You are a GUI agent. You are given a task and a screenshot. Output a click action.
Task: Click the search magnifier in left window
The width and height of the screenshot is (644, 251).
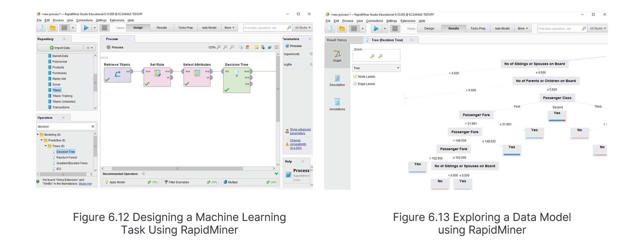coord(289,28)
